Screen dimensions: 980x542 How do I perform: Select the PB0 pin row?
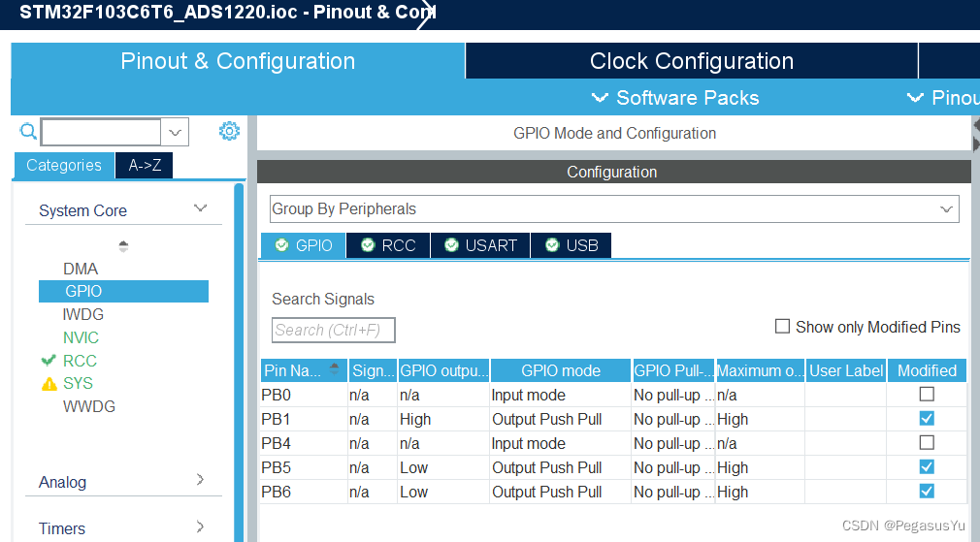pyautogui.click(x=613, y=395)
